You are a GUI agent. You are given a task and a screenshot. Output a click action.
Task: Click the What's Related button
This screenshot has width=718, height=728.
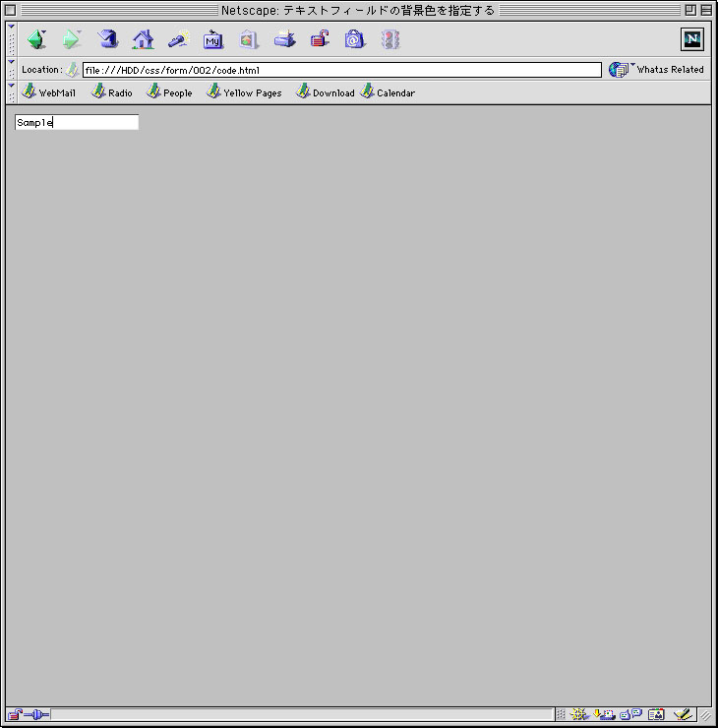(656, 70)
